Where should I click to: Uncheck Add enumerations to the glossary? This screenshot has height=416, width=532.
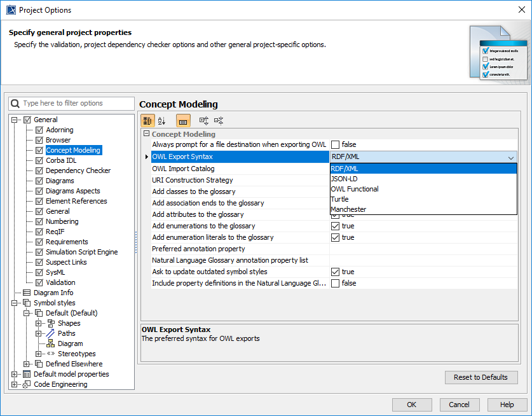pos(335,226)
